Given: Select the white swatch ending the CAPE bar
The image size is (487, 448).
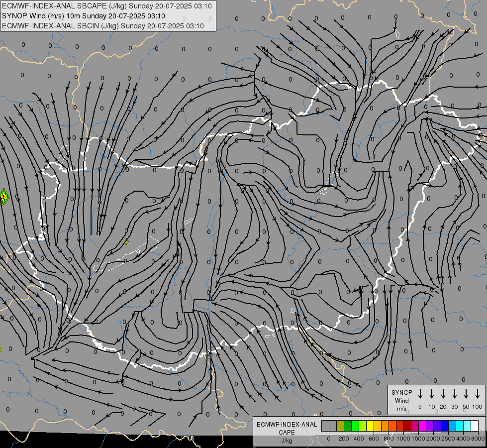Looking at the screenshot, I should [x=474, y=426].
